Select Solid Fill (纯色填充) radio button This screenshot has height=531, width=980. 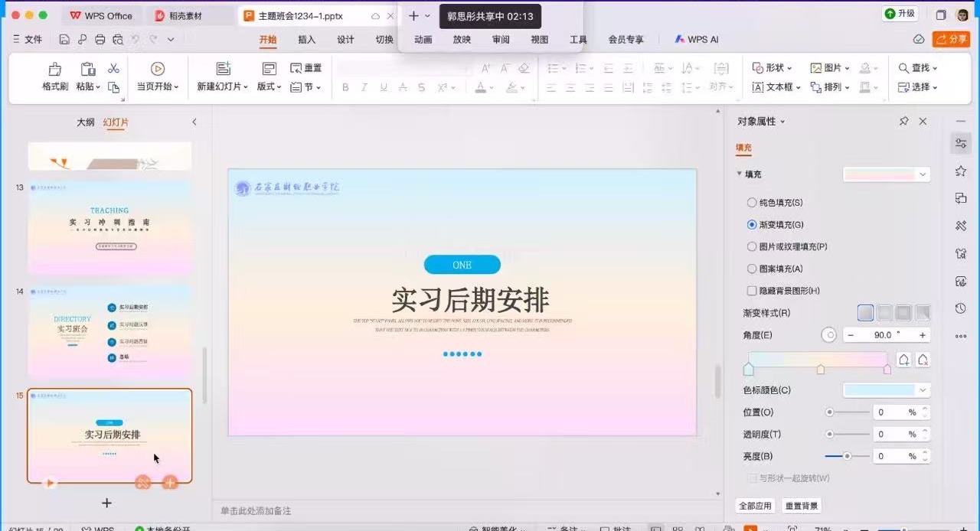(x=752, y=203)
